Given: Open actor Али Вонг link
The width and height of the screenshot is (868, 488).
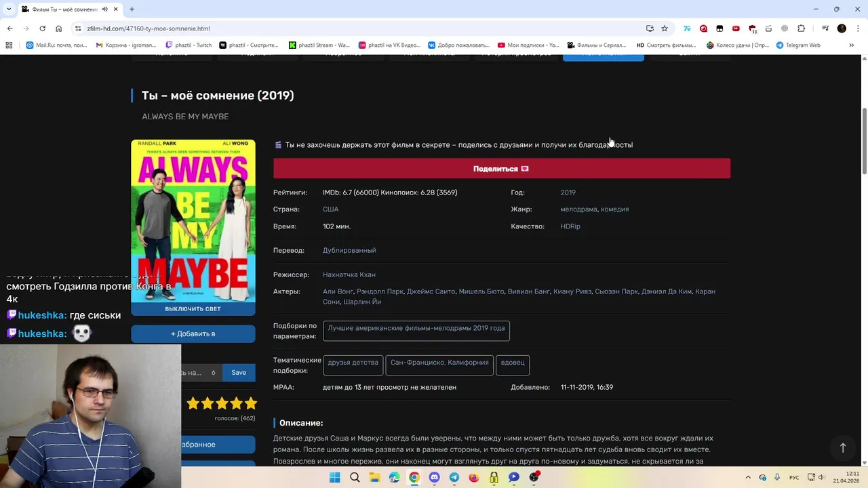Looking at the screenshot, I should coord(338,291).
